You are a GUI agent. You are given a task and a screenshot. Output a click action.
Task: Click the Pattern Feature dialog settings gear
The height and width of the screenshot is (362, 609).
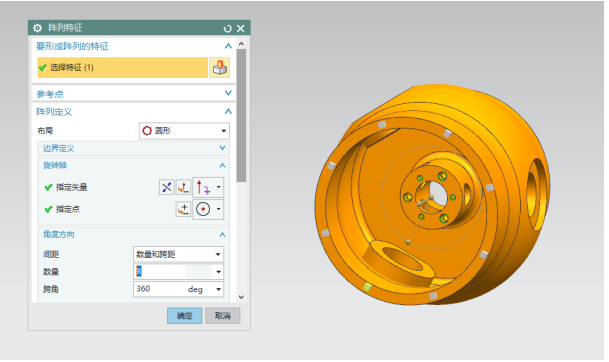coord(37,28)
